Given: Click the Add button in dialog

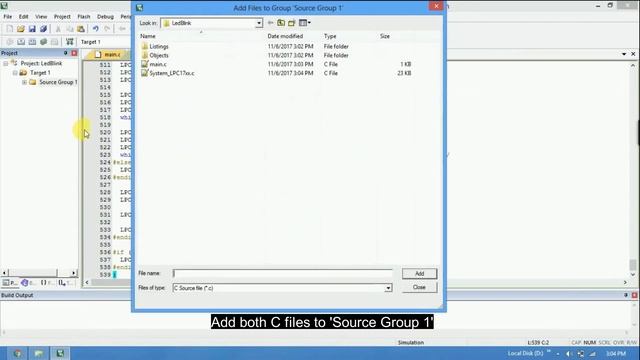Looking at the screenshot, I should [x=419, y=273].
